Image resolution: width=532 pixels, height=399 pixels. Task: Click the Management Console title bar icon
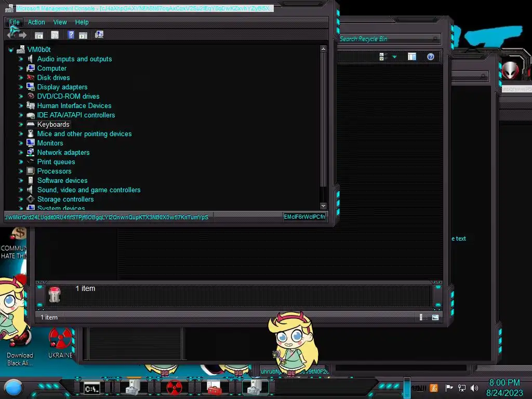9,8
